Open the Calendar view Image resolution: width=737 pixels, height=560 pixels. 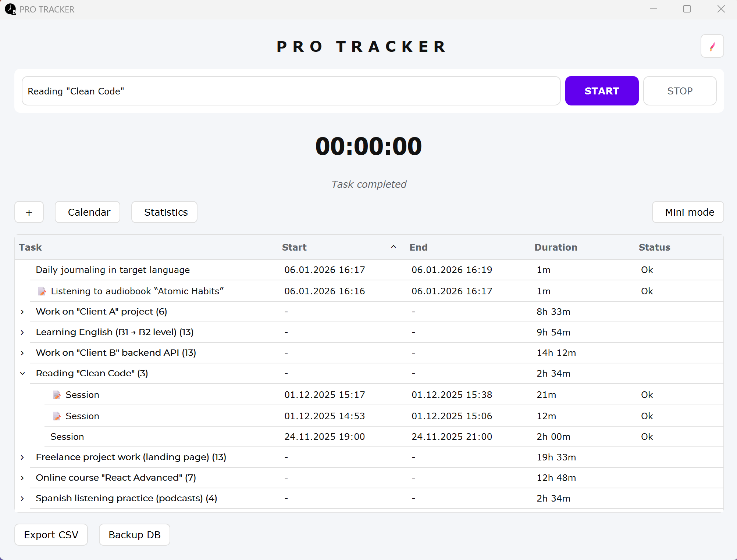click(88, 212)
